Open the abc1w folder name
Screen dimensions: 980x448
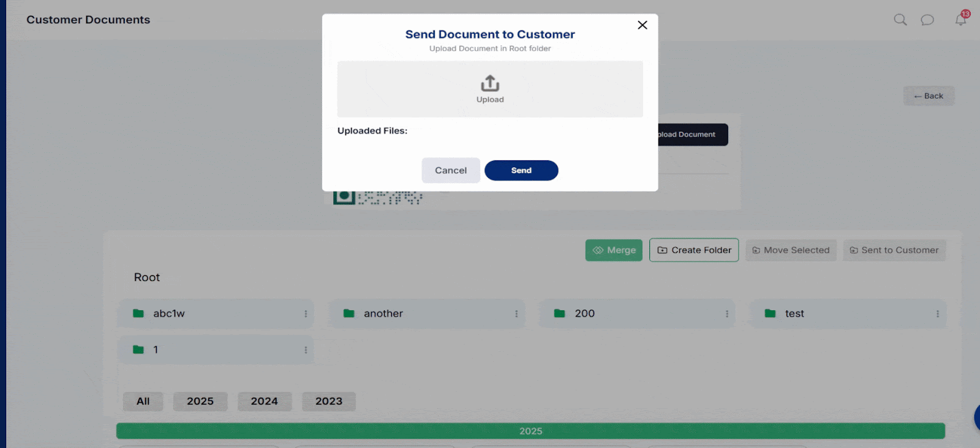click(169, 313)
